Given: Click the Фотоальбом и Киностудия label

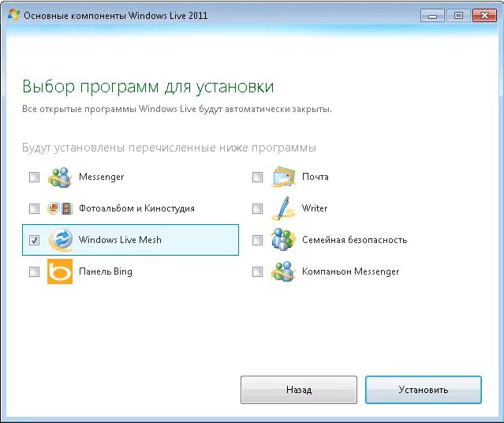Looking at the screenshot, I should pyautogui.click(x=136, y=208).
